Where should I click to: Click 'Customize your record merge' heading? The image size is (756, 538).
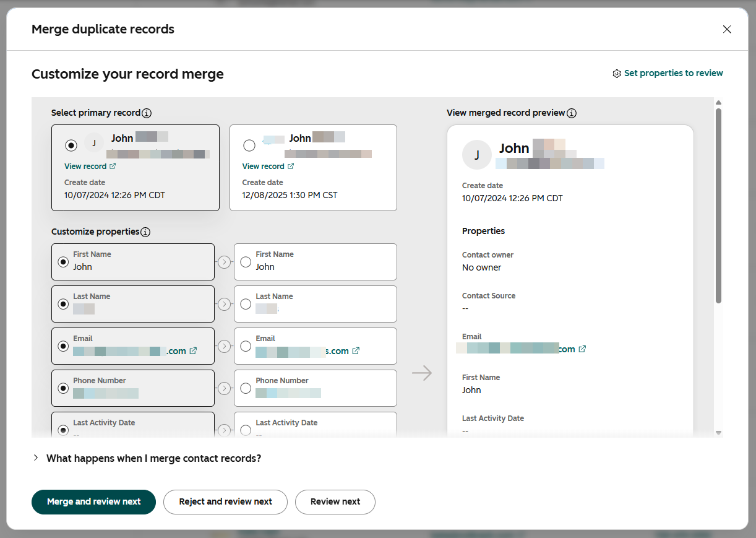127,74
